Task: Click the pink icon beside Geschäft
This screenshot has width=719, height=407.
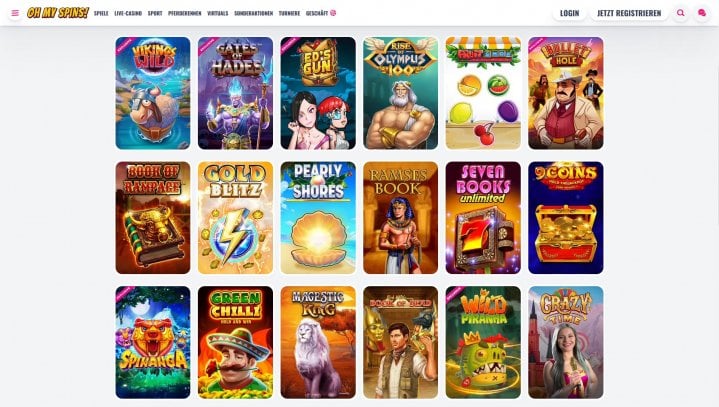Action: point(333,13)
